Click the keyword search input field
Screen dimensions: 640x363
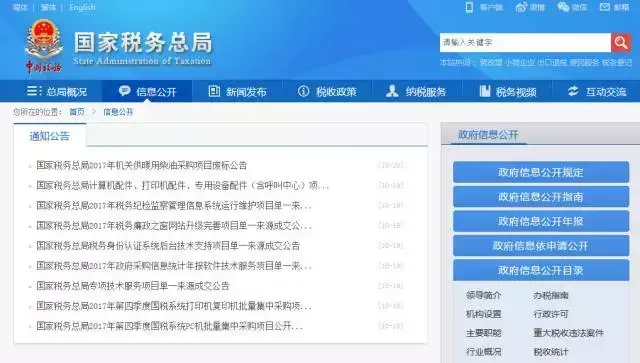click(525, 42)
